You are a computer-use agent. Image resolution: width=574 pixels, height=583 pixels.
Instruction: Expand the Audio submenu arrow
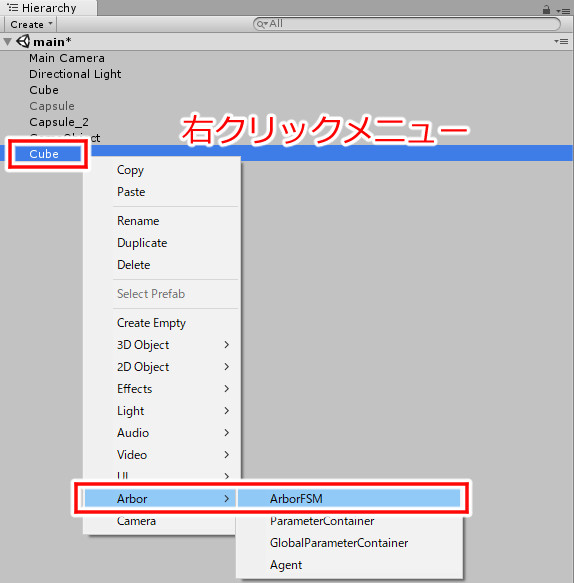(x=226, y=432)
